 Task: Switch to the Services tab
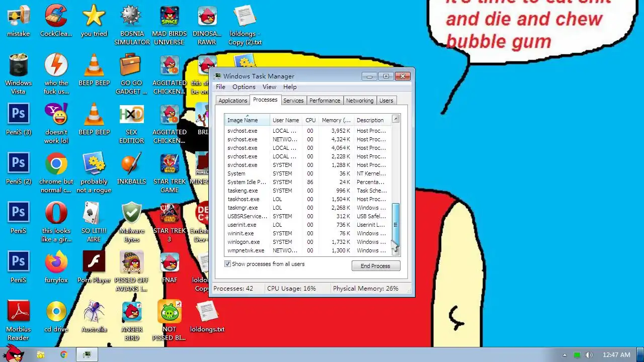click(x=293, y=101)
